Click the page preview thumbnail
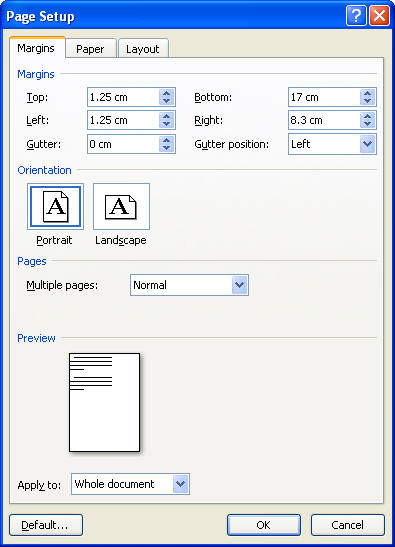This screenshot has width=395, height=547. [105, 402]
